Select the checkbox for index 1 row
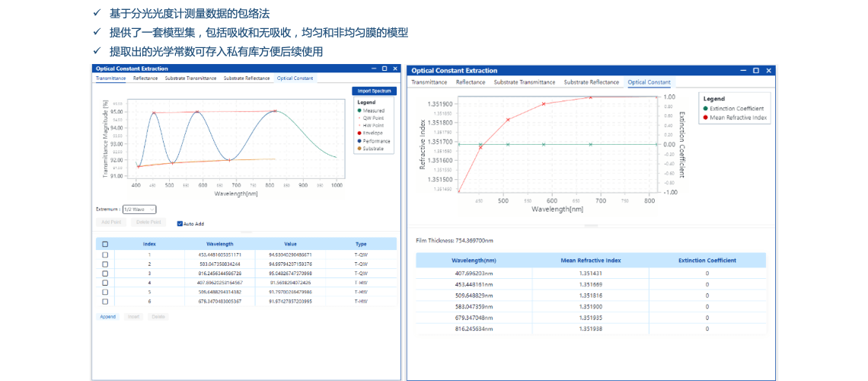 [x=105, y=255]
